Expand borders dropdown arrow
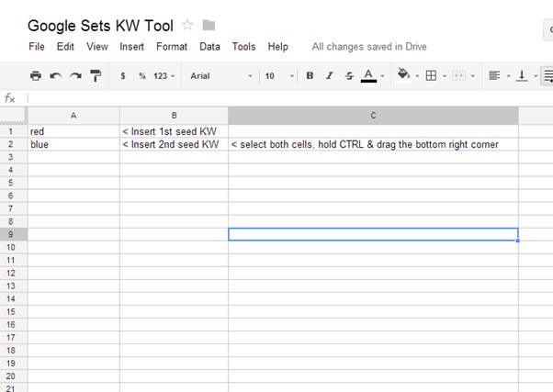Viewport: 553px width, 392px height. 445,76
